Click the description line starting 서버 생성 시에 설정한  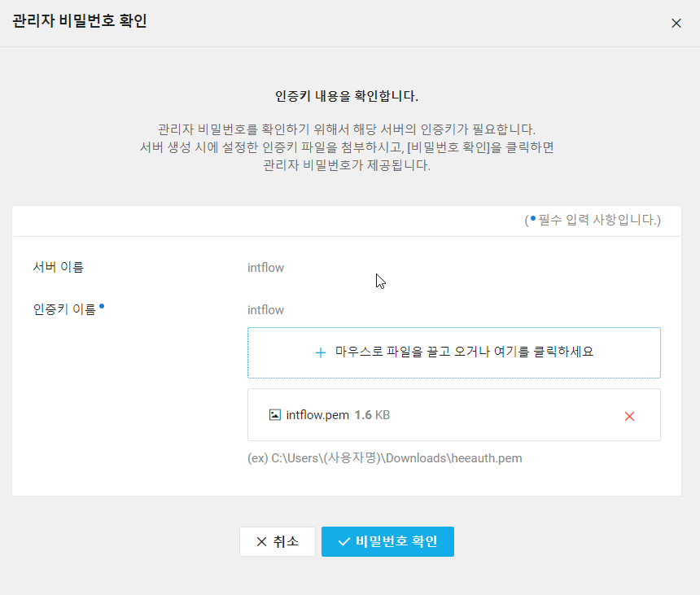[x=347, y=147]
